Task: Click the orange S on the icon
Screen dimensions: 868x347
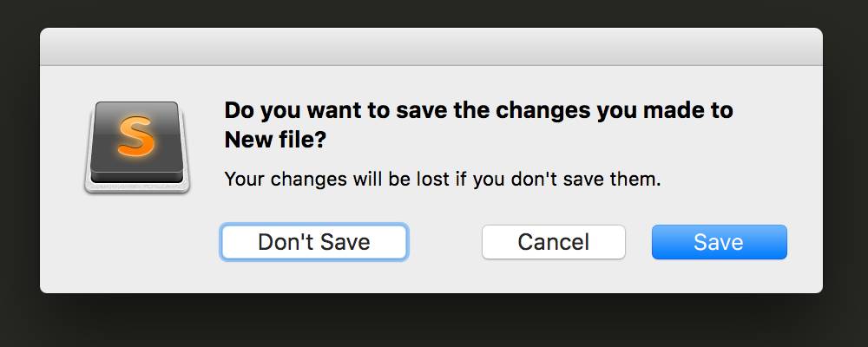Action: (x=136, y=135)
